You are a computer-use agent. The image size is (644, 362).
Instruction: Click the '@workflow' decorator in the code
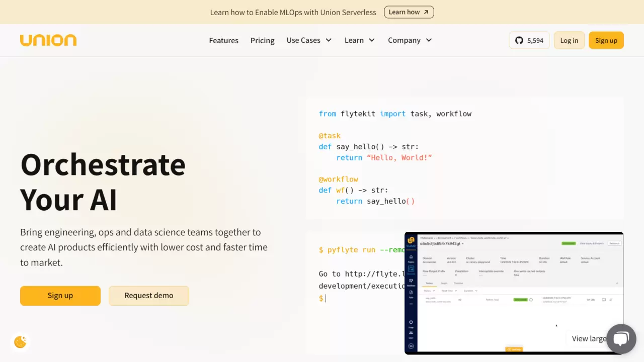coord(338,179)
